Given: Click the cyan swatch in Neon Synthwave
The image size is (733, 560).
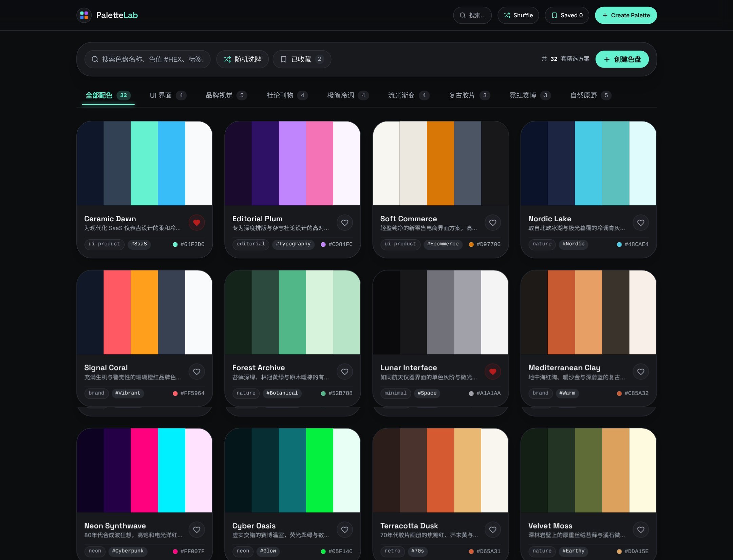Looking at the screenshot, I should (x=171, y=470).
